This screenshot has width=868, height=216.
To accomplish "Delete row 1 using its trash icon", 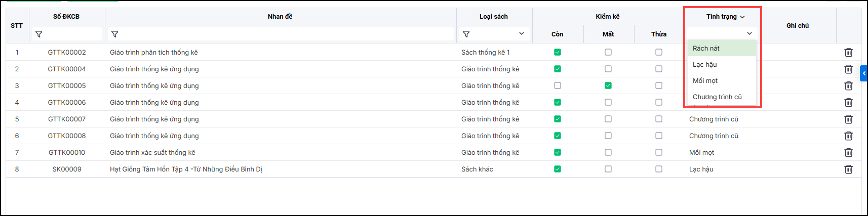I will point(848,52).
